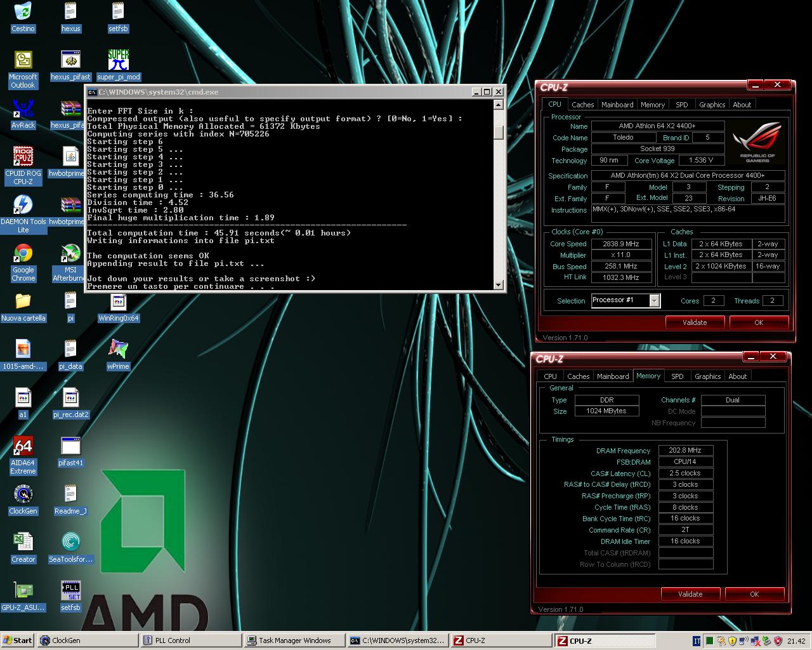Click the taskbar clock 21.42
This screenshot has width=812, height=650.
[796, 641]
